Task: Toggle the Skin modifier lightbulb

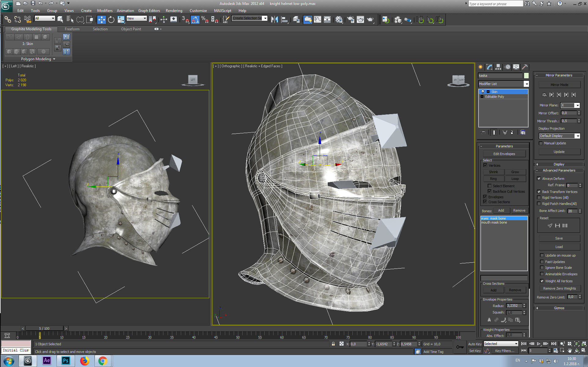Action: [x=483, y=92]
